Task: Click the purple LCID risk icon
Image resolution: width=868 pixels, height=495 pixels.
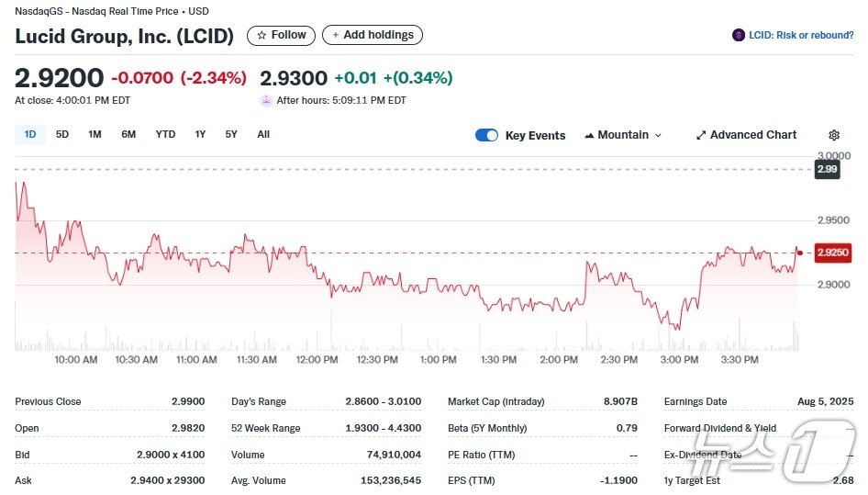Action: [x=738, y=35]
